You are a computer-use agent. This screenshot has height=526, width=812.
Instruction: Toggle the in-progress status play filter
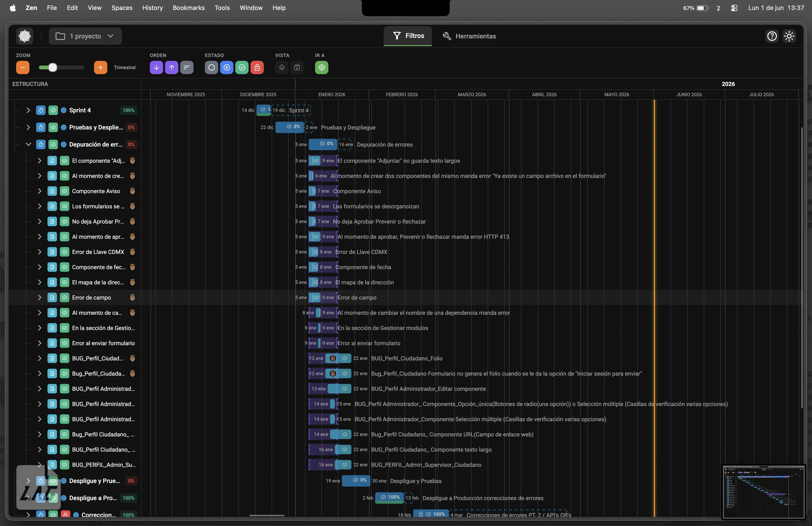(227, 68)
